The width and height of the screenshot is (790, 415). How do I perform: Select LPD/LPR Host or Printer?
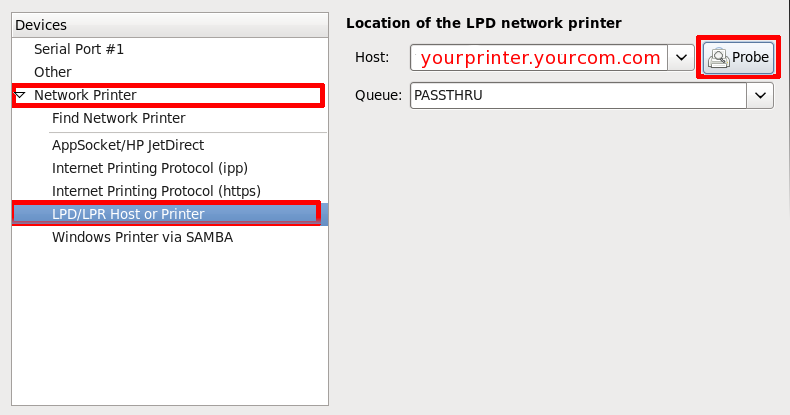pyautogui.click(x=128, y=214)
